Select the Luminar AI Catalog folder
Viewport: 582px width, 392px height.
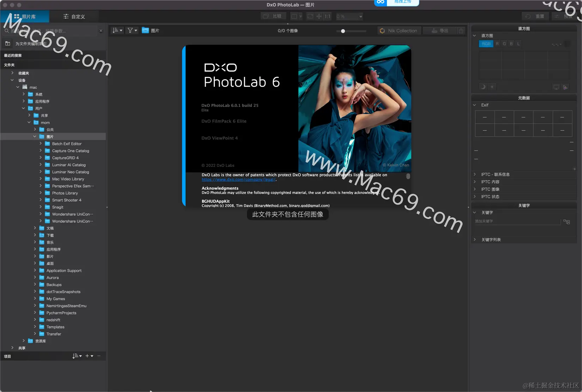click(x=69, y=165)
